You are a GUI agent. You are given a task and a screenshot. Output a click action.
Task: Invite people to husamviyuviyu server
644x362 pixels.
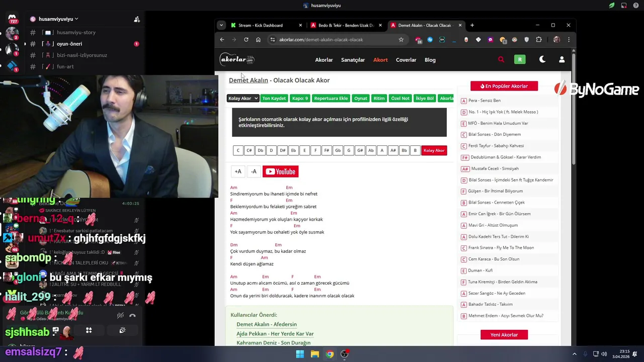[x=137, y=19]
